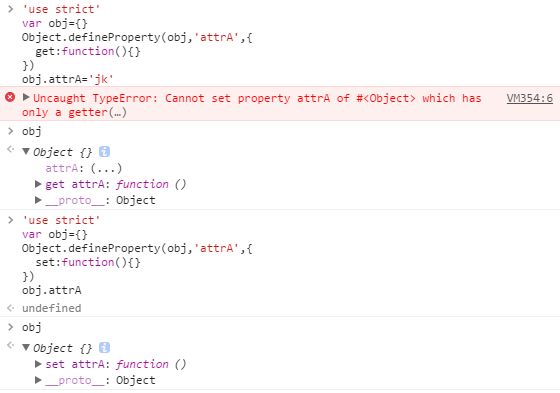Click the first 'use strict' statement
The image size is (560, 393).
(61, 9)
